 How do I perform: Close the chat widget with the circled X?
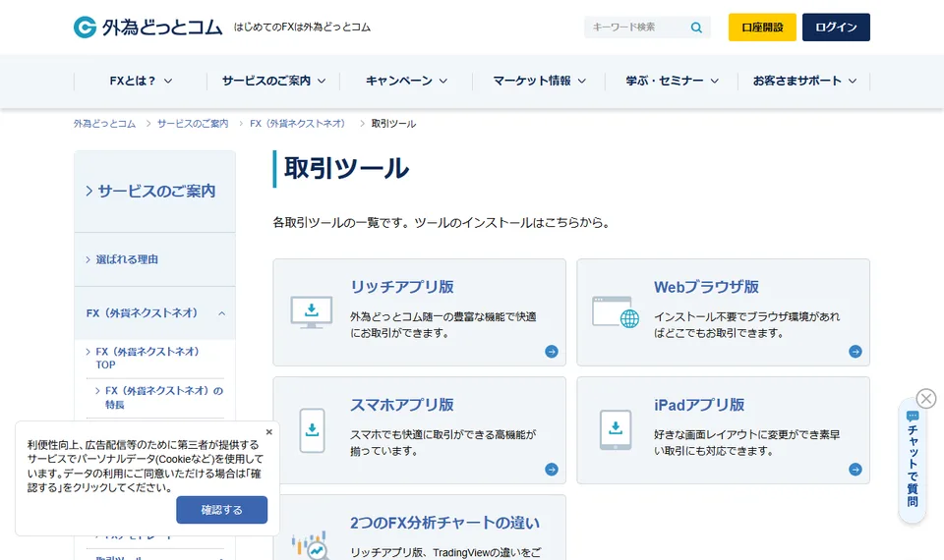pyautogui.click(x=926, y=398)
